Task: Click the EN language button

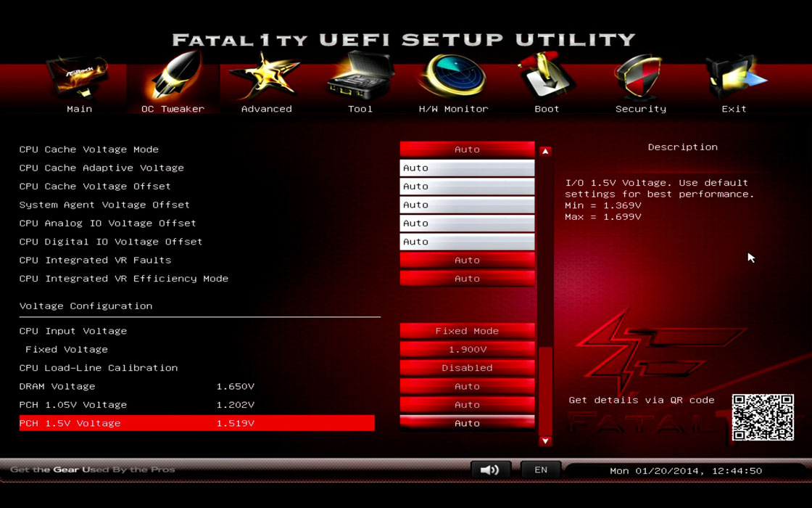Action: coord(541,470)
